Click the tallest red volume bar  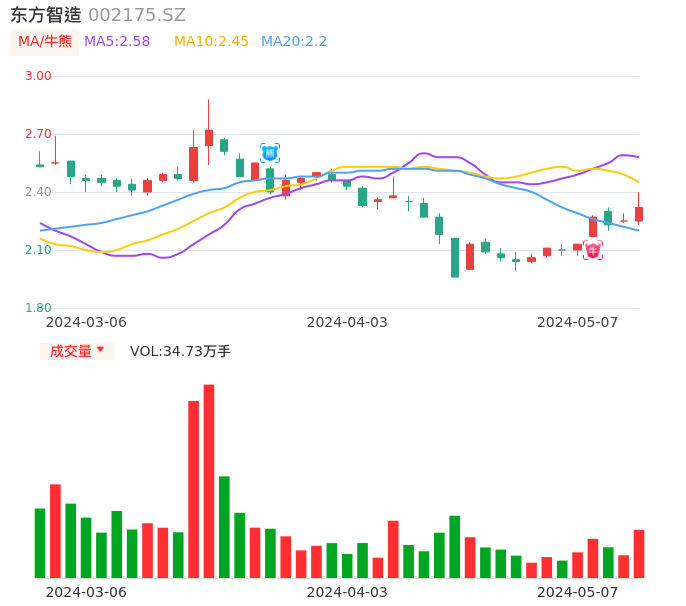[209, 481]
